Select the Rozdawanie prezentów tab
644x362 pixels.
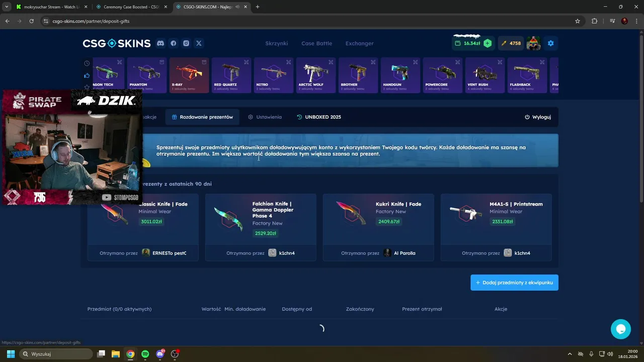tap(202, 117)
